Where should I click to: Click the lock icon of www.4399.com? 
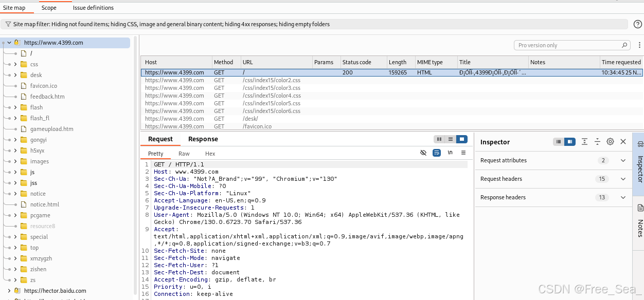click(16, 43)
